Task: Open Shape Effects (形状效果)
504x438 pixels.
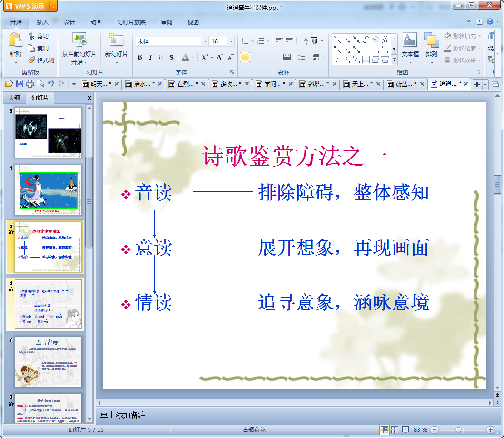Action: 462,60
